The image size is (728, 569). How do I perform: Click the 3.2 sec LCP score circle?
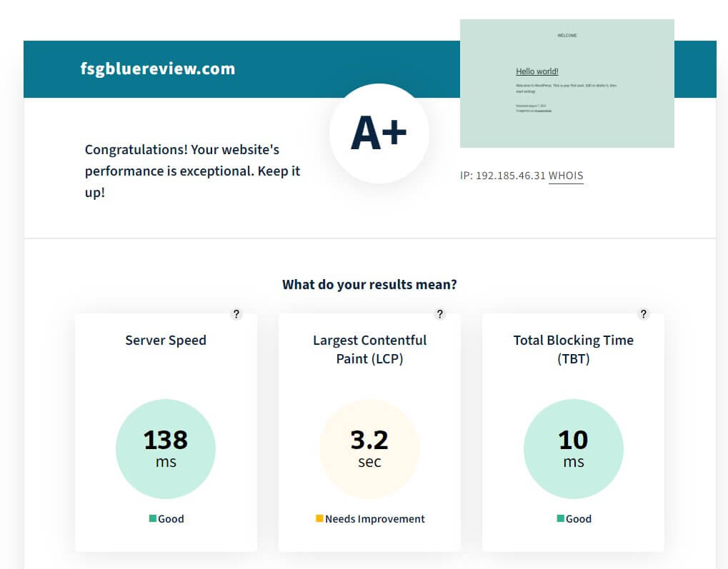pyautogui.click(x=369, y=448)
